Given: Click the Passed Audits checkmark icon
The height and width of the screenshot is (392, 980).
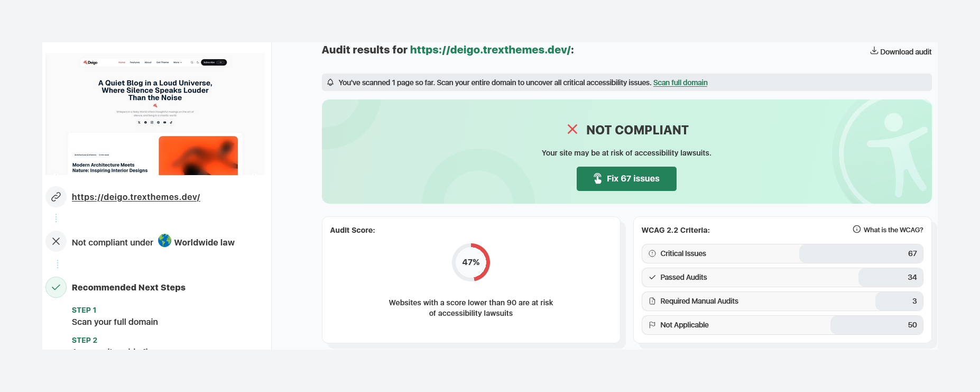Looking at the screenshot, I should [652, 277].
